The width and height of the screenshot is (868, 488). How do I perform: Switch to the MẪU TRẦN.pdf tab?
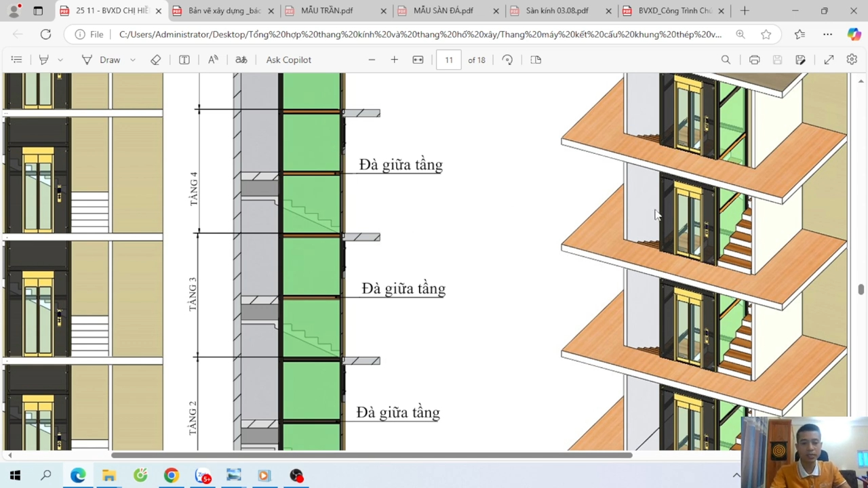coord(327,11)
